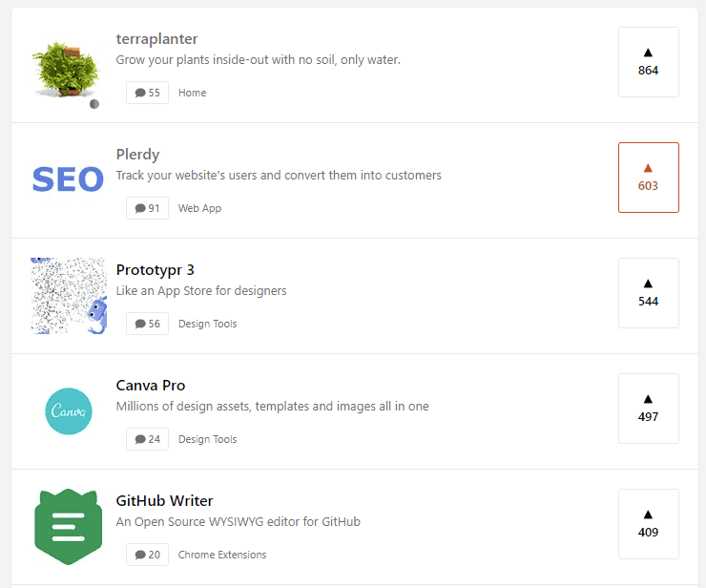The image size is (706, 588).
Task: Upvote Canva Pro with 497 votes
Action: tap(648, 409)
